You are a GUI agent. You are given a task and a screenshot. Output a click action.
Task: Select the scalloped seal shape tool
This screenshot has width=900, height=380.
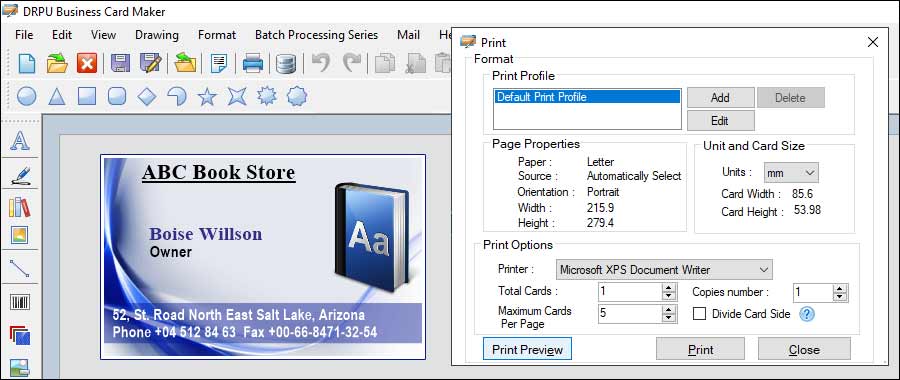click(x=297, y=96)
